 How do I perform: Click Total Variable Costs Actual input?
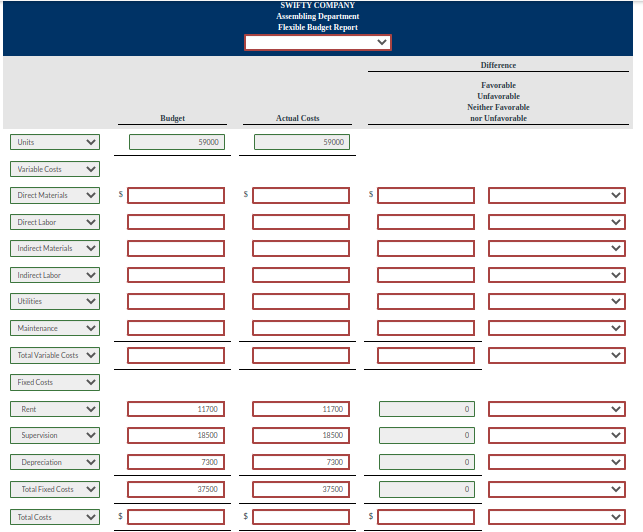click(301, 355)
